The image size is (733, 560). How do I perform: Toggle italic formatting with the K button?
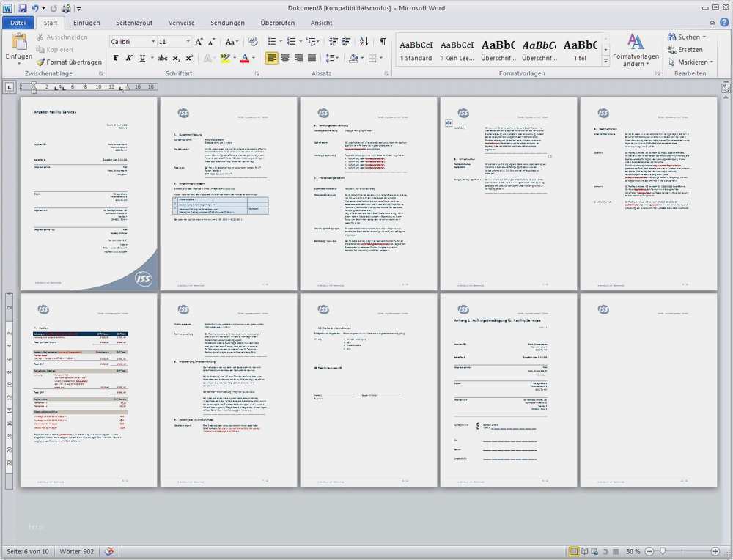coord(128,58)
